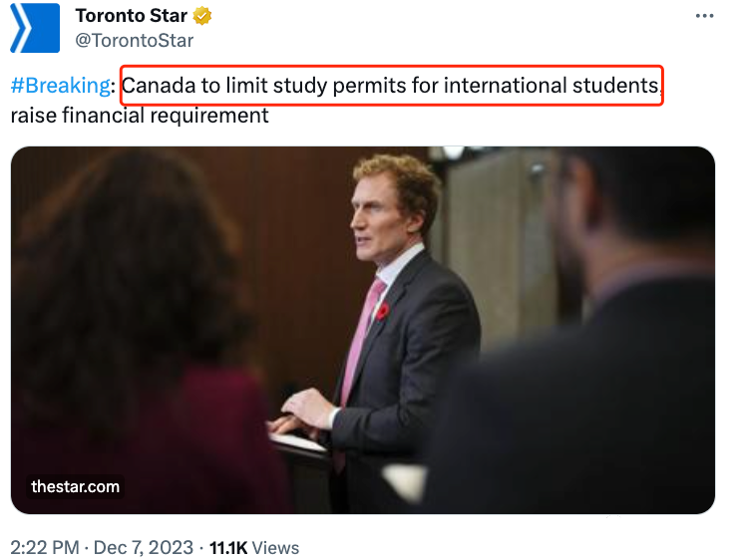Click the Toronto Star display name
This screenshot has width=733, height=560.
(132, 17)
